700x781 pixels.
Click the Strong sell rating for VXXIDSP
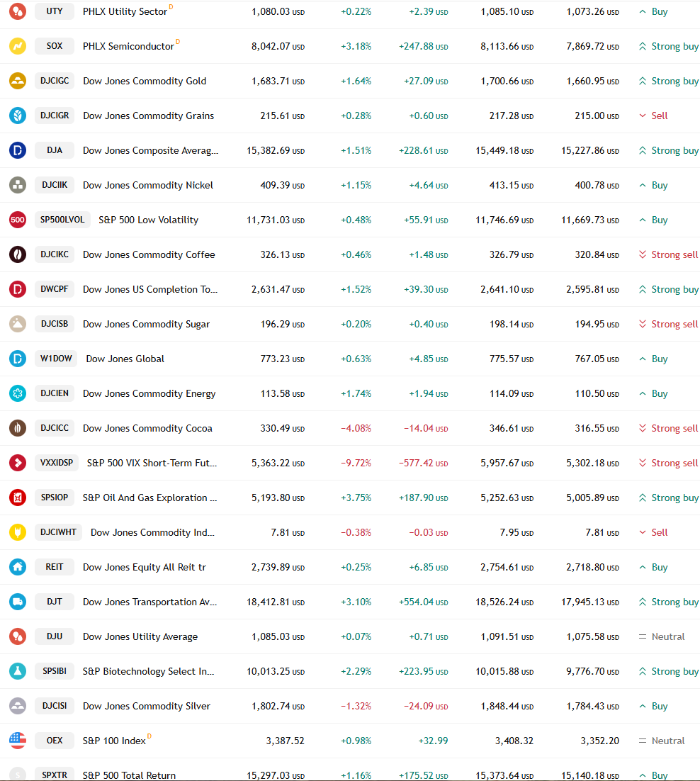point(668,463)
